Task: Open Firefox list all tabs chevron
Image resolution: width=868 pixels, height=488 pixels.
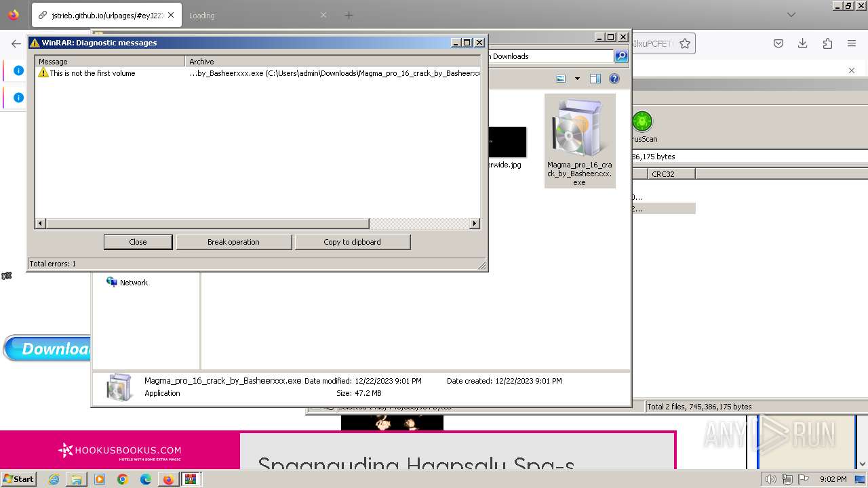Action: click(x=791, y=15)
